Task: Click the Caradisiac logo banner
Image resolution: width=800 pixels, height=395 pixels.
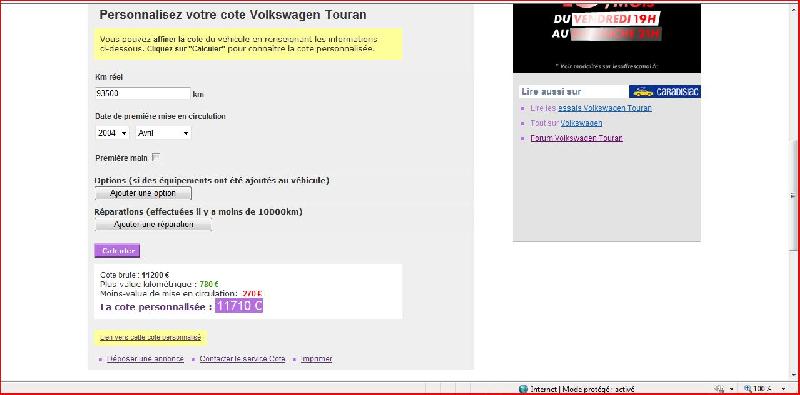Action: (664, 92)
